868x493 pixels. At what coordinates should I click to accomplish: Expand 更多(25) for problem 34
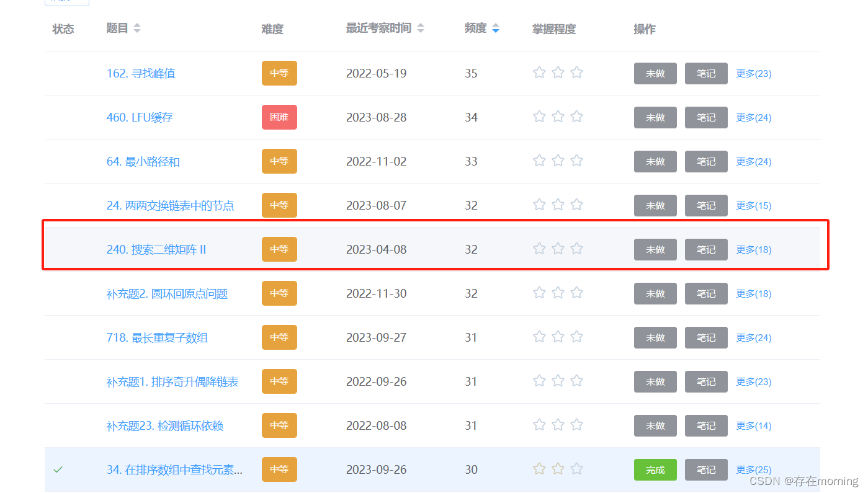[754, 469]
